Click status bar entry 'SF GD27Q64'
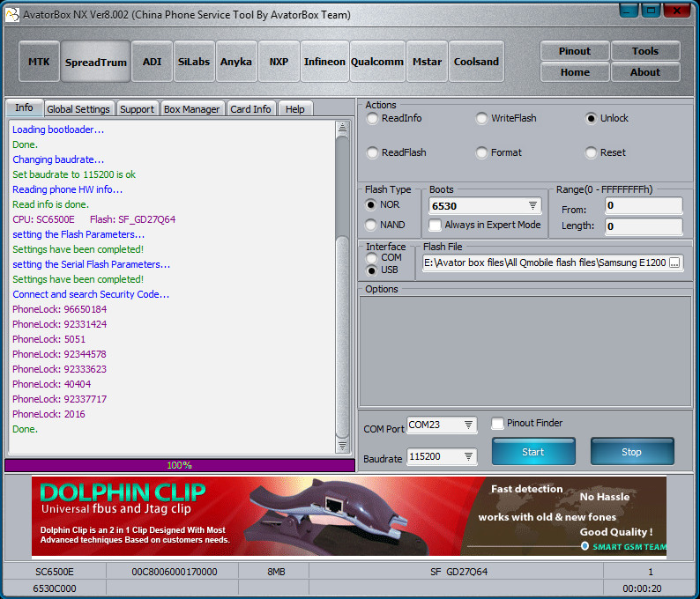 tap(459, 572)
